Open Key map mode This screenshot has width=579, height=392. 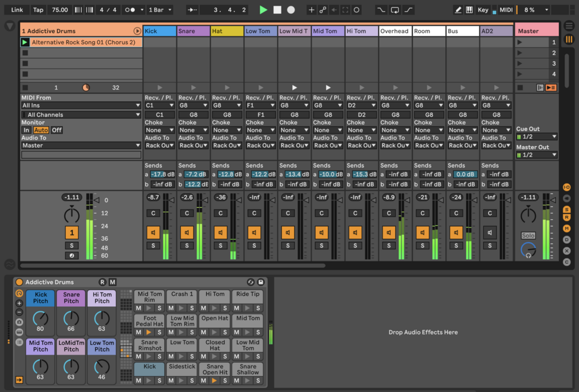(483, 10)
